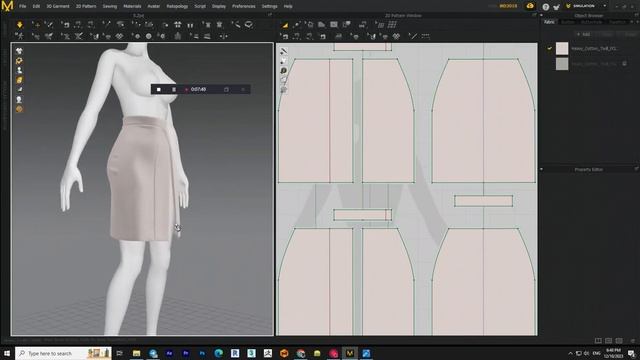Open the Windows Start menu
The width and height of the screenshot is (640, 360).
point(7,353)
